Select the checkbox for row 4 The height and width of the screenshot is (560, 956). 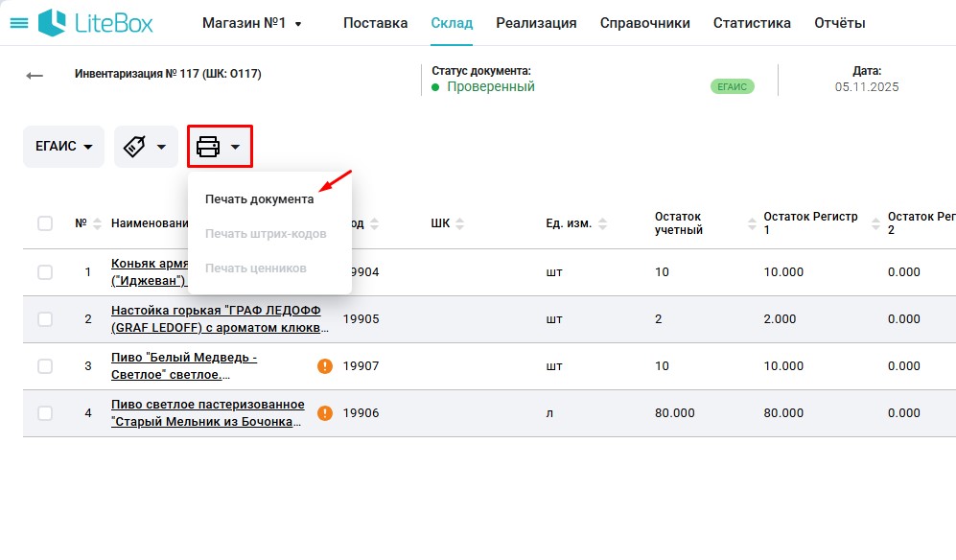click(45, 413)
